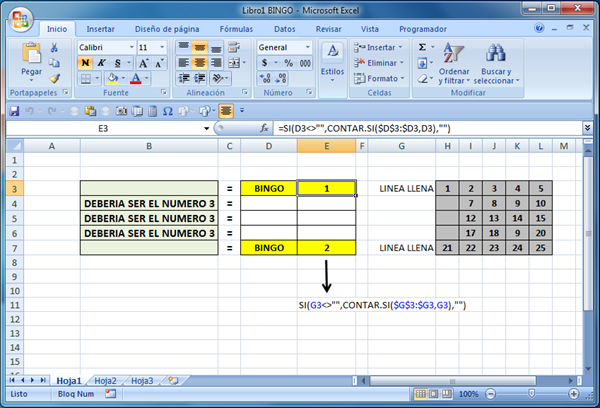
Task: Toggle bottom vertical alignment
Action: point(216,47)
